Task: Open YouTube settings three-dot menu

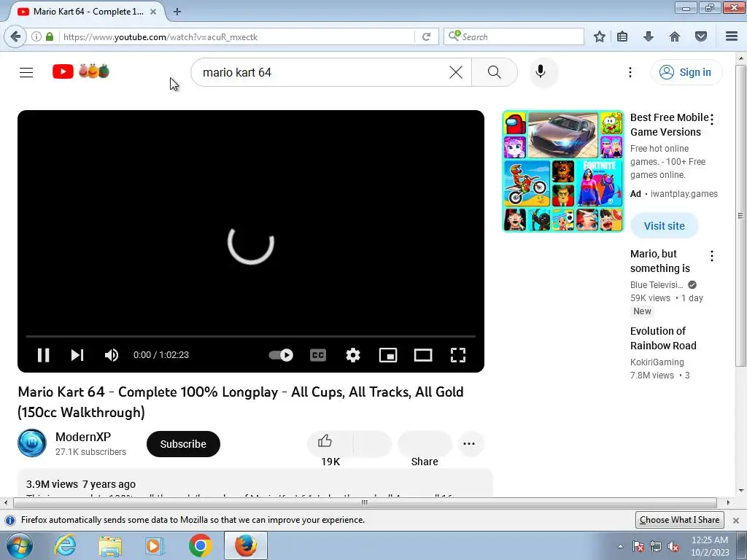Action: [630, 72]
